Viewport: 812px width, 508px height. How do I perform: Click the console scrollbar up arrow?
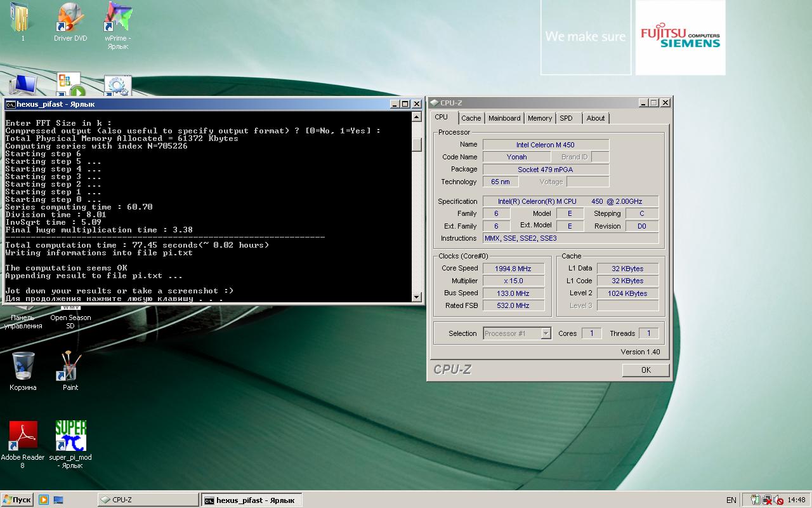coord(417,117)
